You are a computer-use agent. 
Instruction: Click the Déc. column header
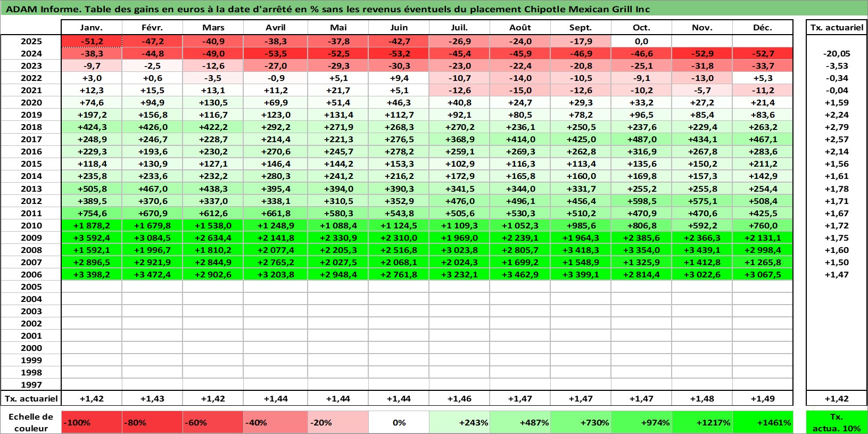pos(763,28)
